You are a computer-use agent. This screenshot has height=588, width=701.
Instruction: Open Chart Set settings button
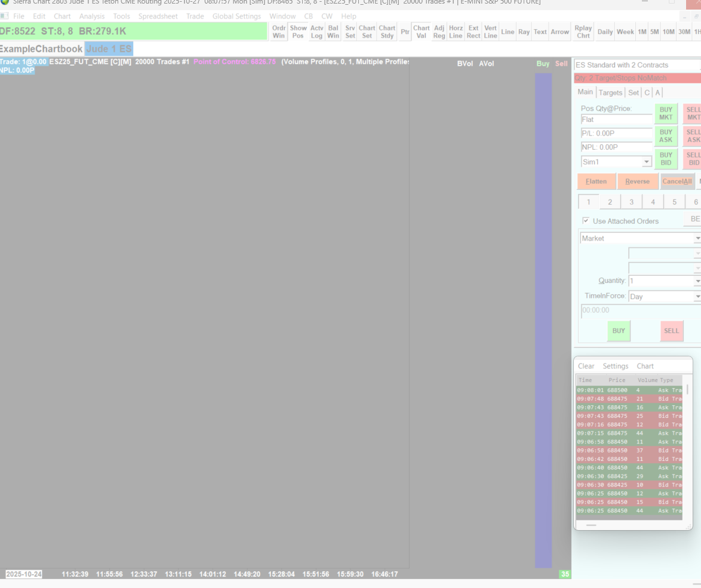click(367, 32)
